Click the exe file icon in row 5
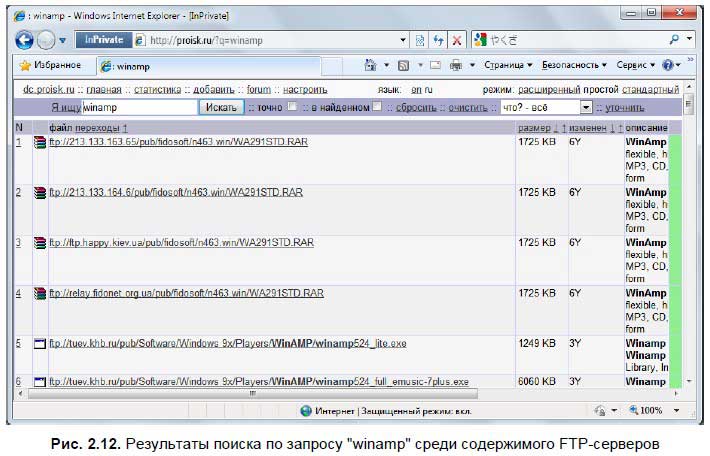 pyautogui.click(x=40, y=344)
